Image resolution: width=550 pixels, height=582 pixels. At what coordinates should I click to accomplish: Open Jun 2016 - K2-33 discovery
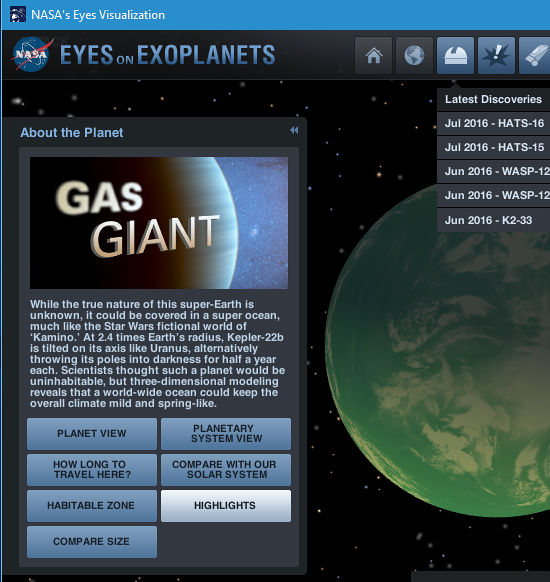(x=494, y=220)
